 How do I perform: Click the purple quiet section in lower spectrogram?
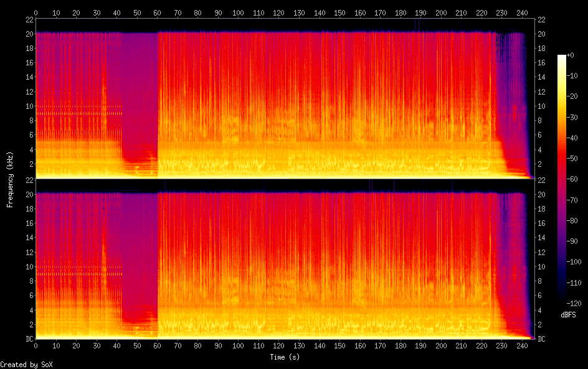(137, 249)
